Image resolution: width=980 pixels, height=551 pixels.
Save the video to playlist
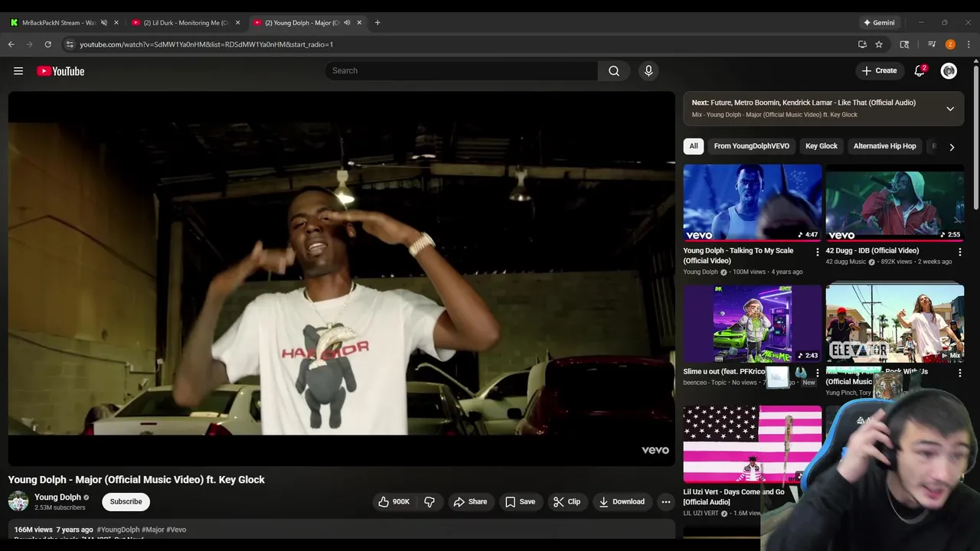pyautogui.click(x=520, y=501)
